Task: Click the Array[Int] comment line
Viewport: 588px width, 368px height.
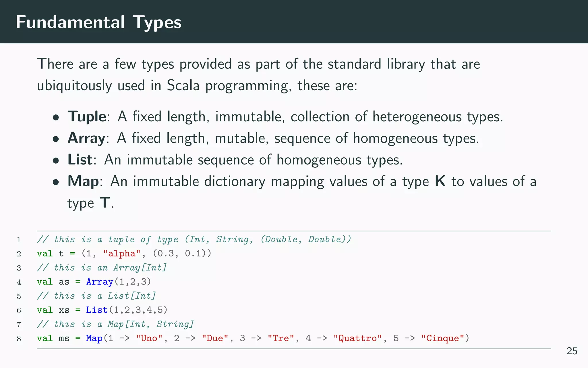Action: [102, 268]
